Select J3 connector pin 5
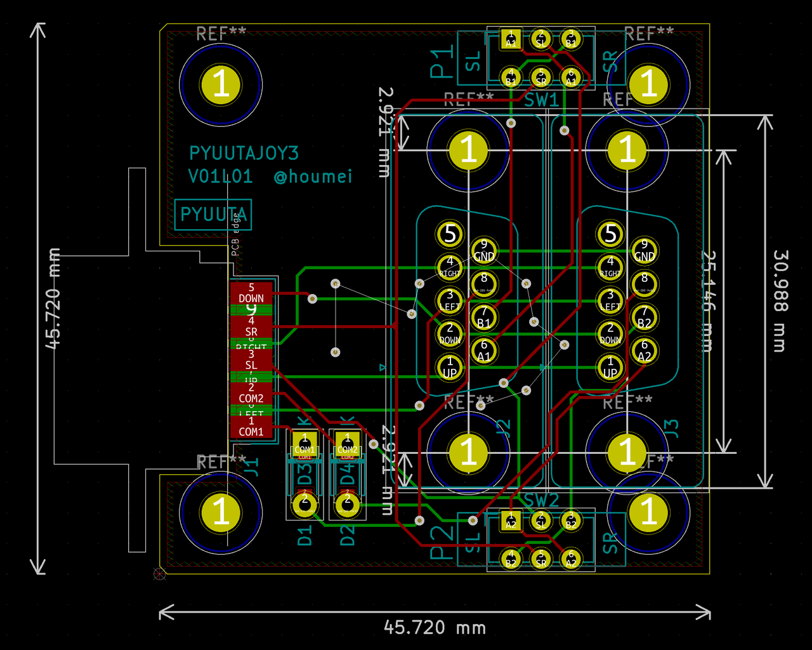This screenshot has height=650, width=812. [610, 234]
